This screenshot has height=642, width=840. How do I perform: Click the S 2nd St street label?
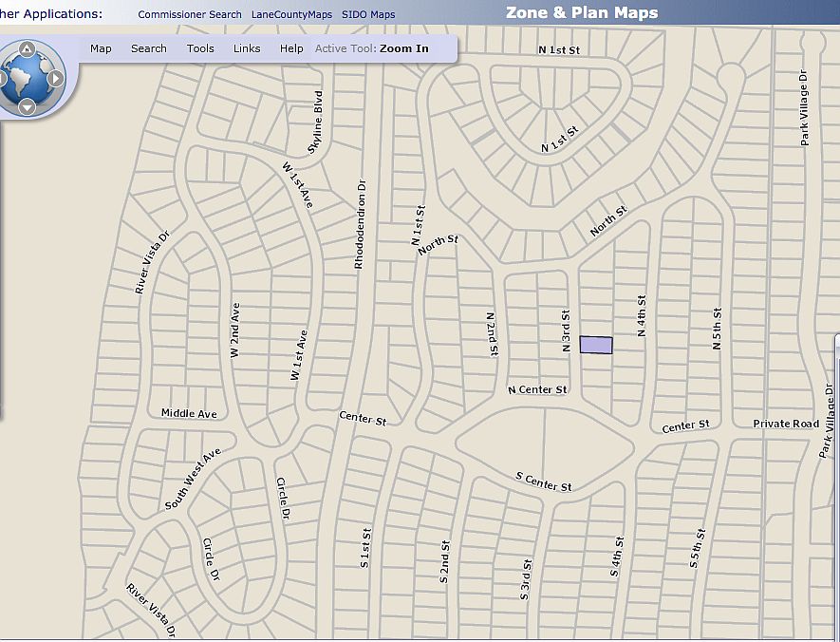(x=444, y=561)
